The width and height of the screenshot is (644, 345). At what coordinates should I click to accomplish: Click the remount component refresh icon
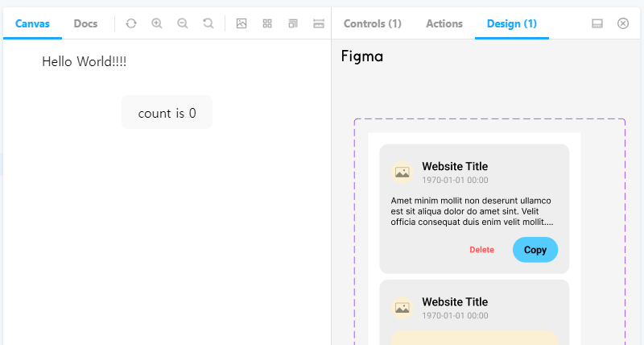(x=131, y=23)
